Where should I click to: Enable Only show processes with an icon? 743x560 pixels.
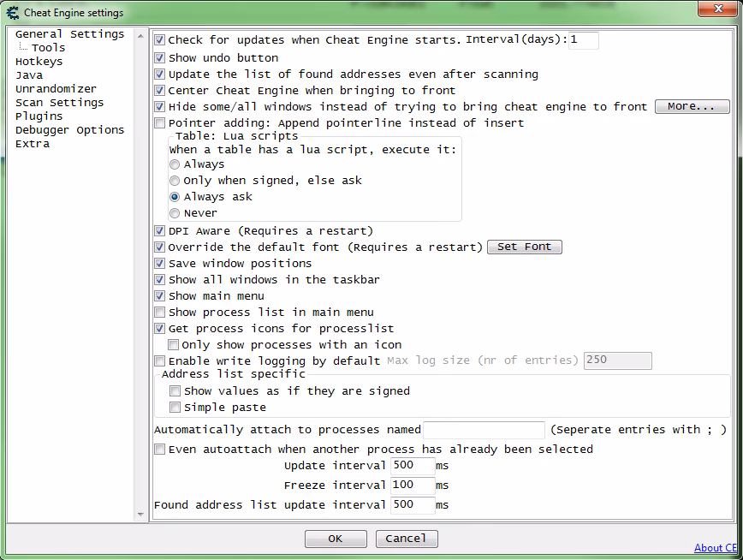pyautogui.click(x=174, y=345)
